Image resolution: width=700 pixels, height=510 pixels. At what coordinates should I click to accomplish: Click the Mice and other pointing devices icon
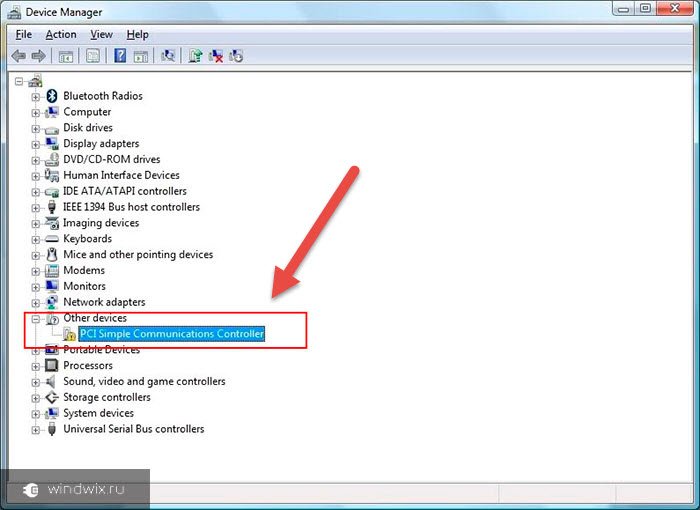(x=52, y=255)
